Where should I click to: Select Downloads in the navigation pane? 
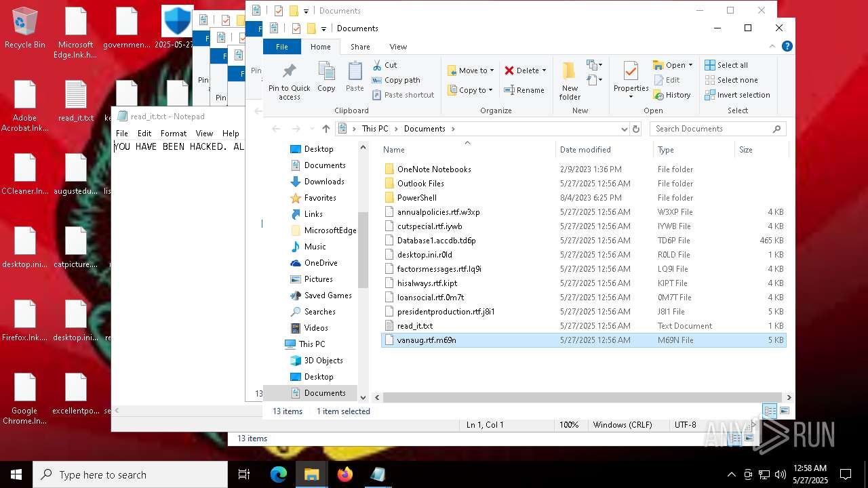(x=324, y=182)
